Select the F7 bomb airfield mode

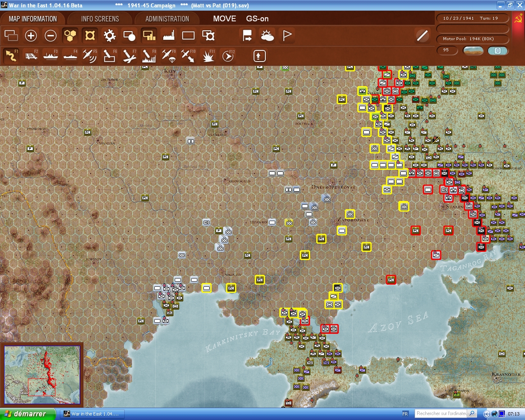point(129,56)
